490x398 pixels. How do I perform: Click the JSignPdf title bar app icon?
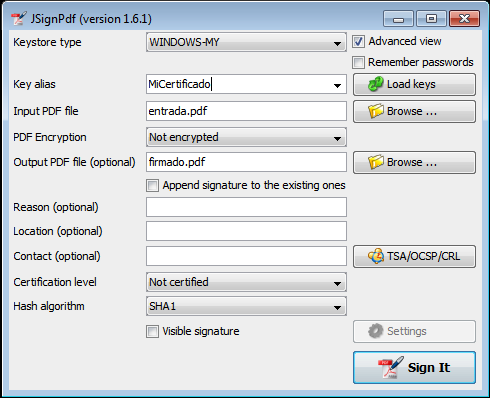18,19
